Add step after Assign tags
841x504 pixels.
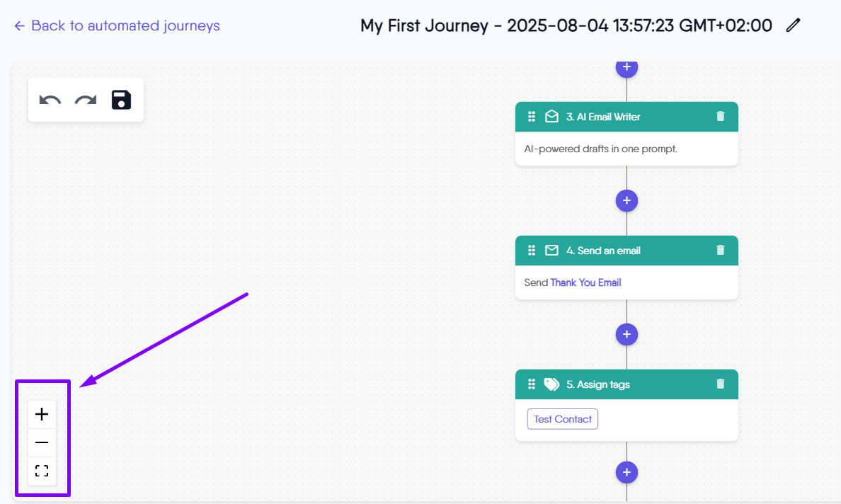pos(627,472)
